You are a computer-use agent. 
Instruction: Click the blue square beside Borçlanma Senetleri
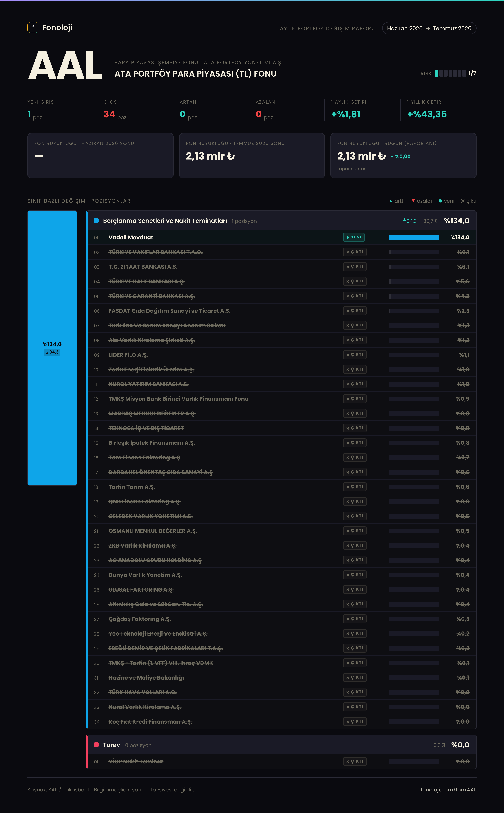[x=96, y=221]
